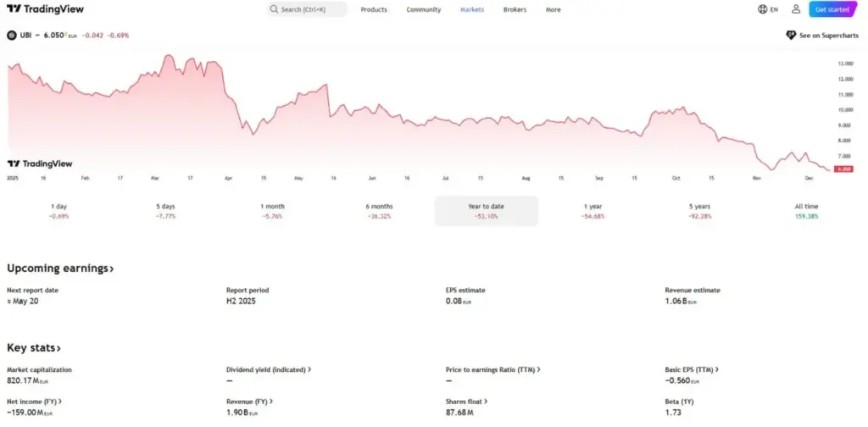
Task: Click the Report period H2 2025 value
Action: coord(241,302)
